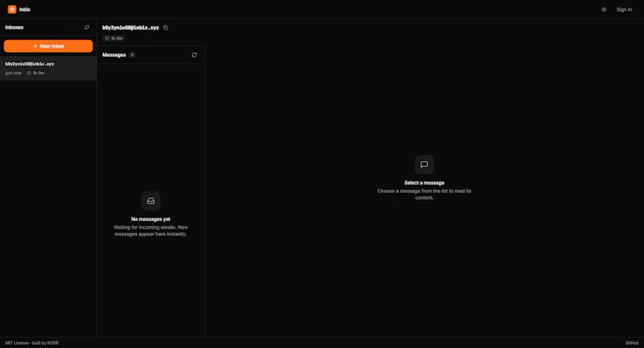Open the Sign In link
644x348 pixels.
(624, 9)
